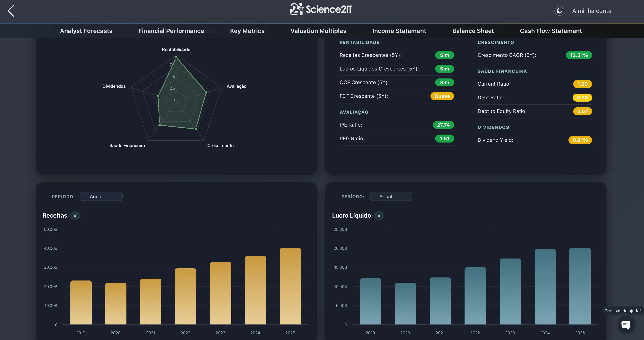Toggle dark mode with the moon icon
Image resolution: width=644 pixels, height=340 pixels.
(559, 11)
